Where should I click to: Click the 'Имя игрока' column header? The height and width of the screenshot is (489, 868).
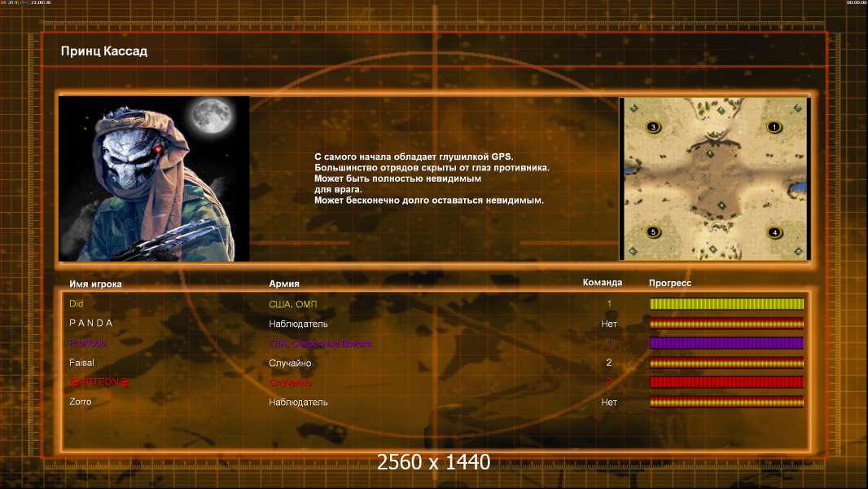click(x=95, y=284)
